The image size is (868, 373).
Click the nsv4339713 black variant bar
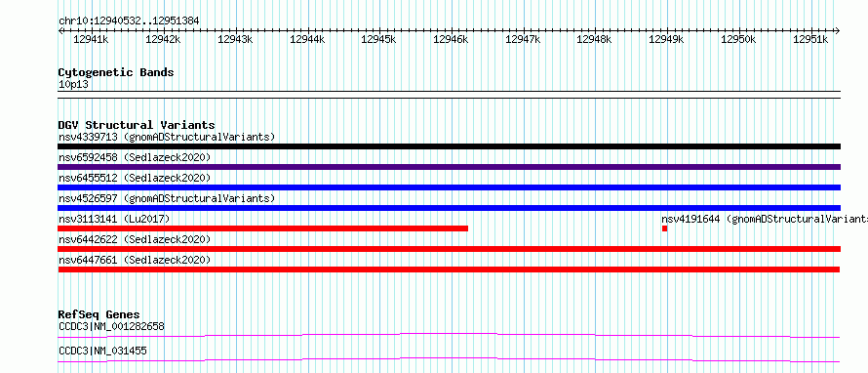pos(449,146)
